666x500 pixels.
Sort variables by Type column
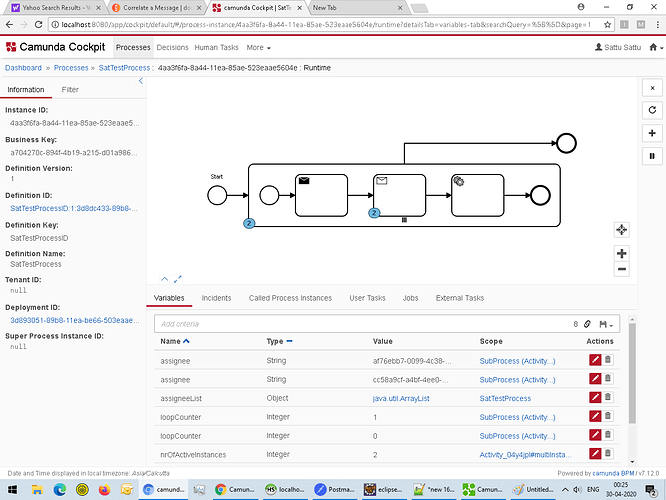(279, 341)
